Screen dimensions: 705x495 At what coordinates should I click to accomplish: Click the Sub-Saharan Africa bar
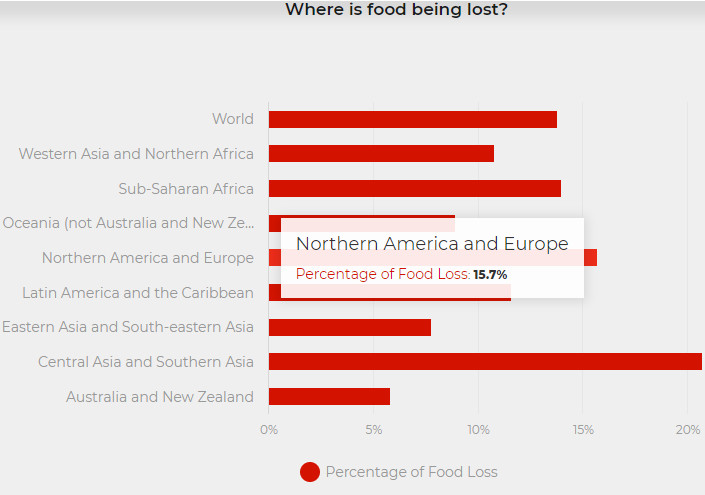tap(414, 189)
